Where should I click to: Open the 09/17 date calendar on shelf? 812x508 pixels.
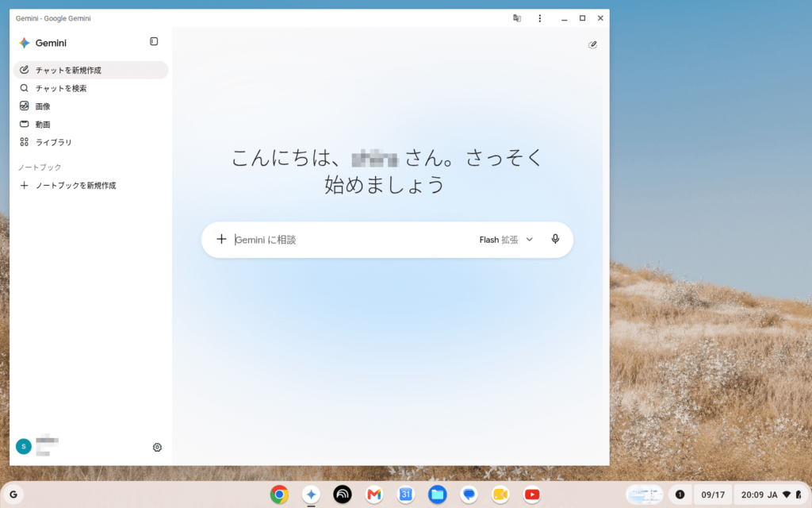tap(713, 495)
